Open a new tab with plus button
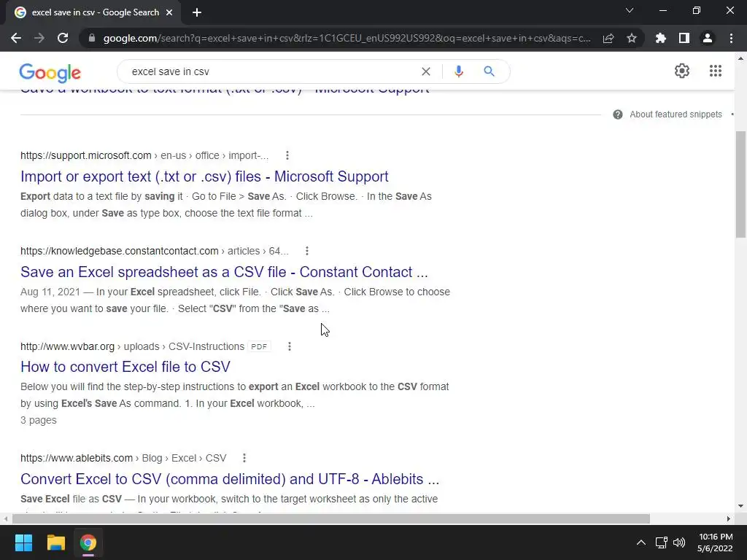 point(197,12)
